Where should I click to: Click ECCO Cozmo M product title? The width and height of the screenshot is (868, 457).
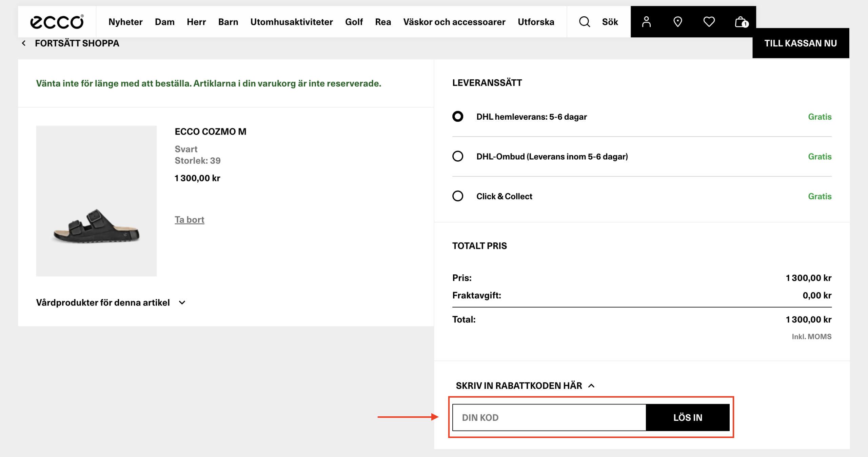point(210,132)
